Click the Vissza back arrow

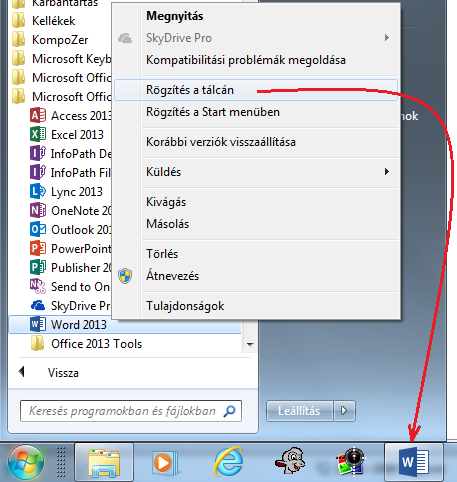(22, 371)
